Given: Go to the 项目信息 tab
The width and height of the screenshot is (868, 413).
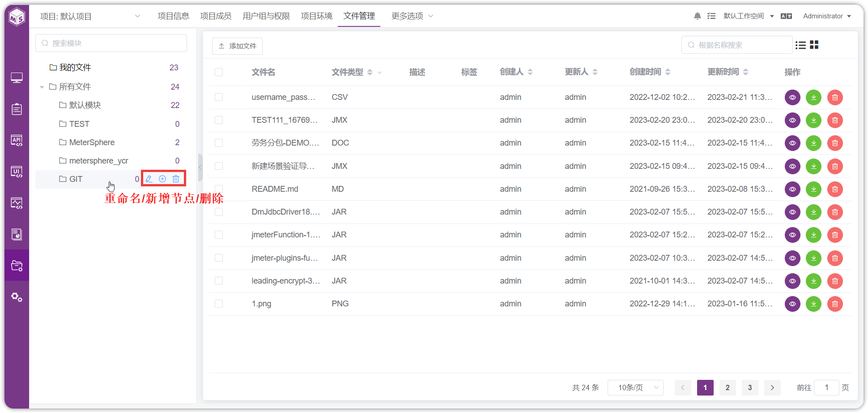Looking at the screenshot, I should [x=174, y=16].
